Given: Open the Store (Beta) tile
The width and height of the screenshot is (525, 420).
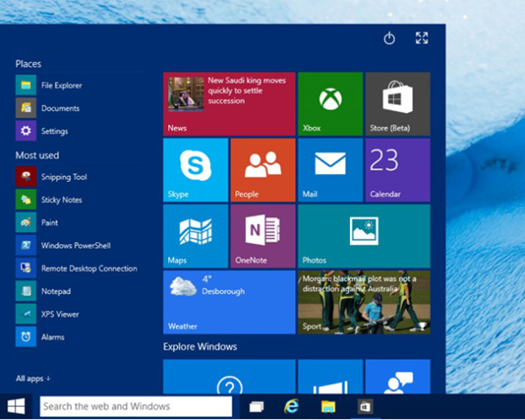Looking at the screenshot, I should tap(397, 103).
